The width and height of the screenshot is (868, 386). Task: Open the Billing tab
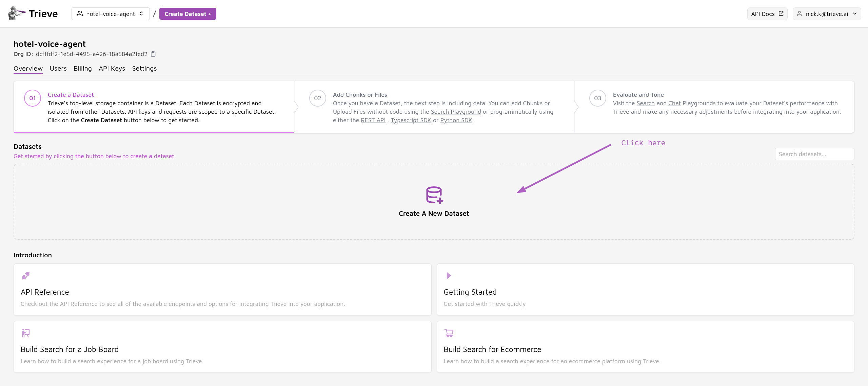point(83,68)
